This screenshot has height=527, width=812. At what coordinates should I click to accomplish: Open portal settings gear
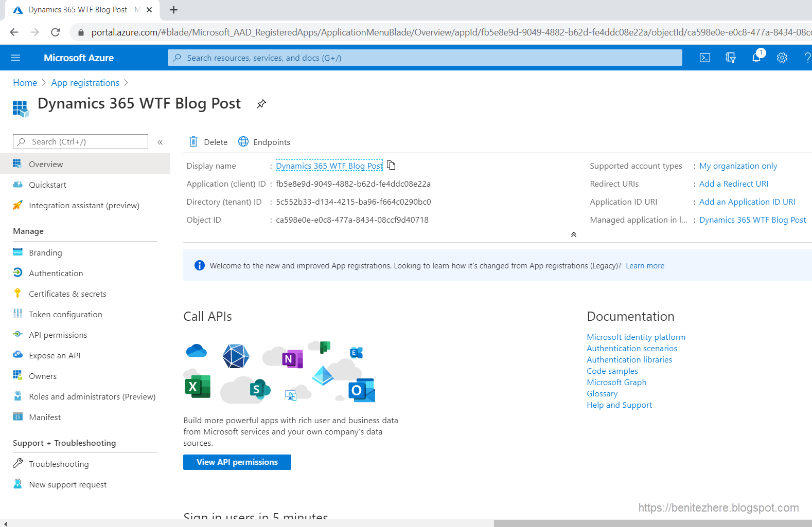[x=782, y=58]
